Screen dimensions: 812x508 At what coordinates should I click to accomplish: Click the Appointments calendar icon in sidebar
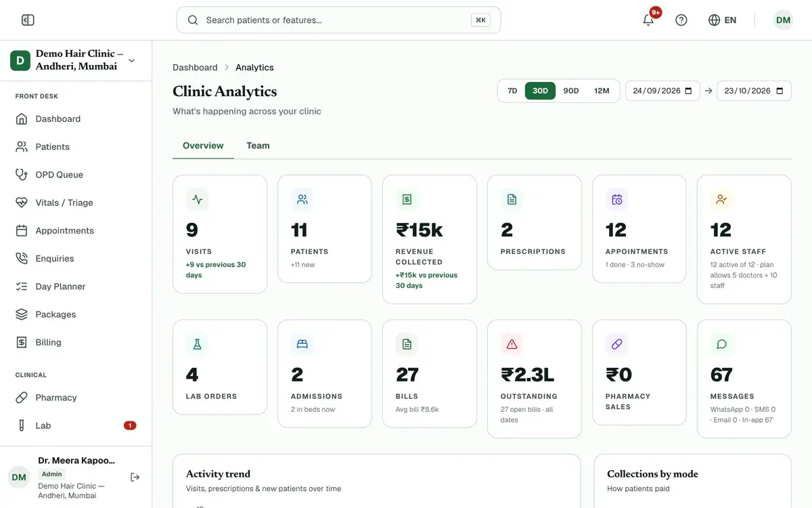click(22, 231)
